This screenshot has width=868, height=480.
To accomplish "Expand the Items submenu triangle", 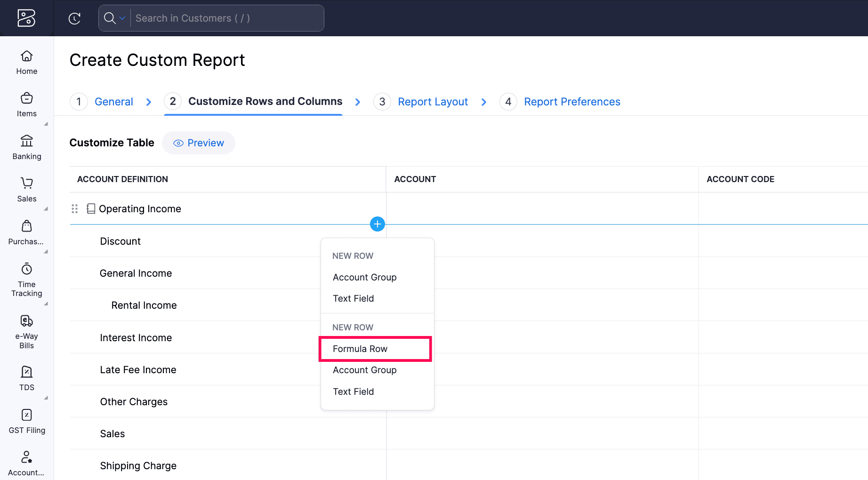I will tap(46, 124).
